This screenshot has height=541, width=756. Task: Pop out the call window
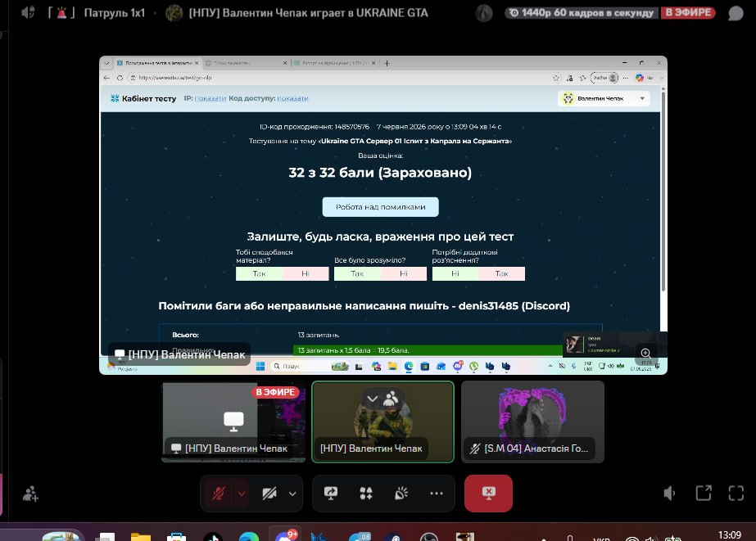[x=704, y=493]
